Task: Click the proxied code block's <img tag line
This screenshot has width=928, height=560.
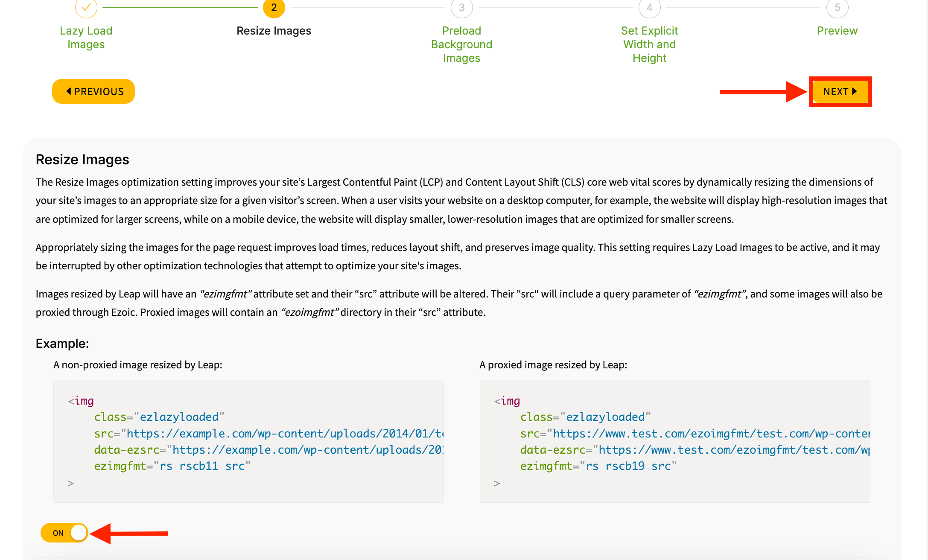Action: click(507, 401)
